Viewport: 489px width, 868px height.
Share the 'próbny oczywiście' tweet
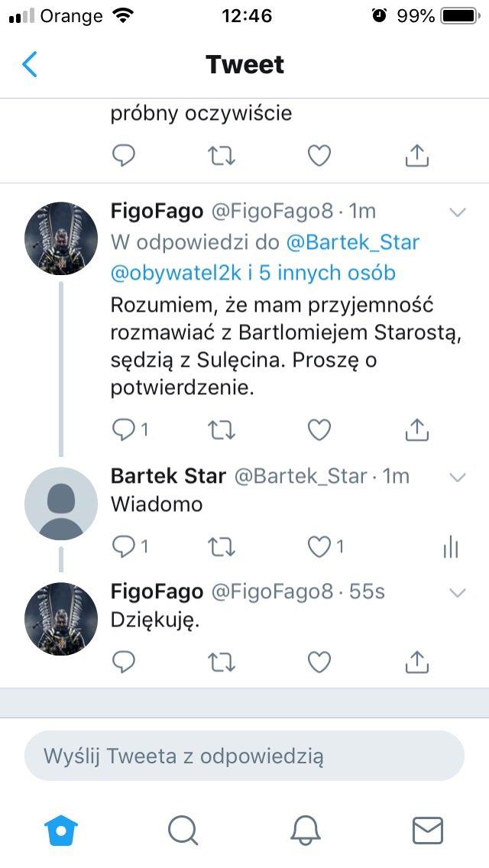[417, 156]
